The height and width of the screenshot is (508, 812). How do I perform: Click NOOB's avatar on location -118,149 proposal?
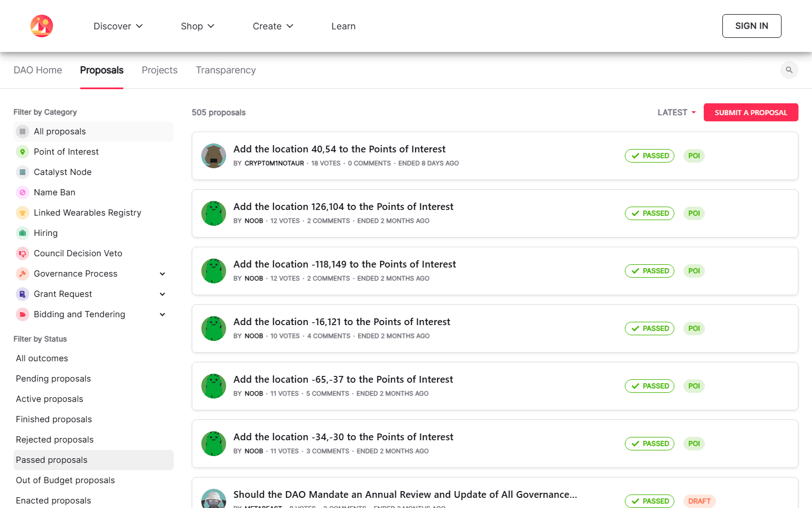(x=214, y=271)
